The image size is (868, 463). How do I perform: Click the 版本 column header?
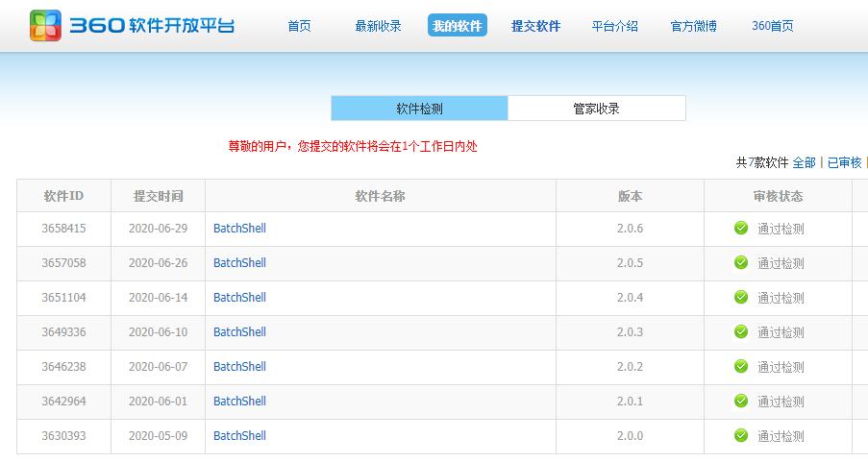pyautogui.click(x=630, y=196)
